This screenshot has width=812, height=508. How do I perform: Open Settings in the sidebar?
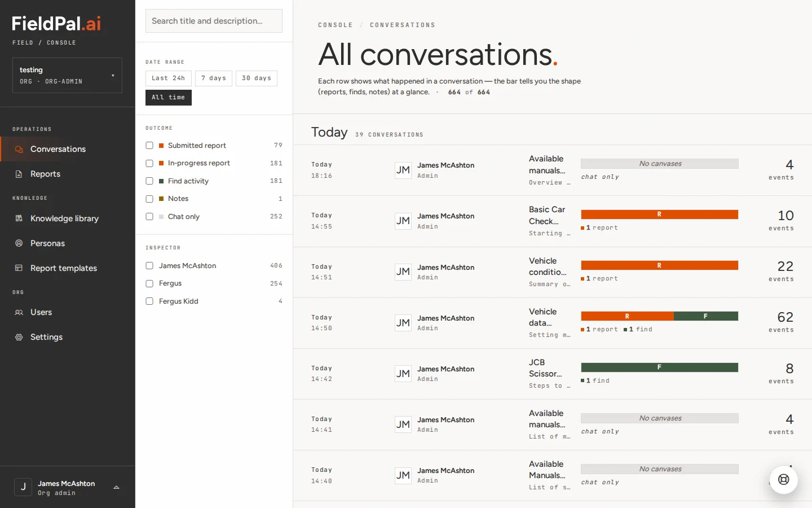point(68,337)
